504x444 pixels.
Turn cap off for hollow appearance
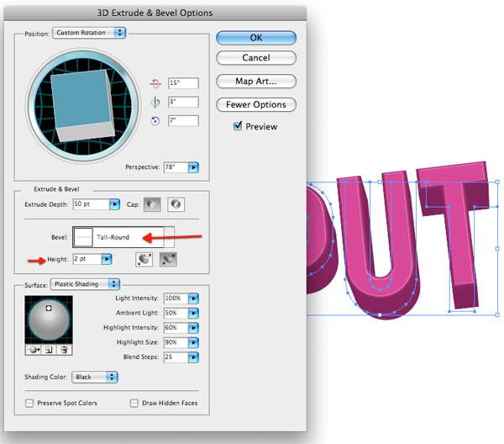[176, 204]
